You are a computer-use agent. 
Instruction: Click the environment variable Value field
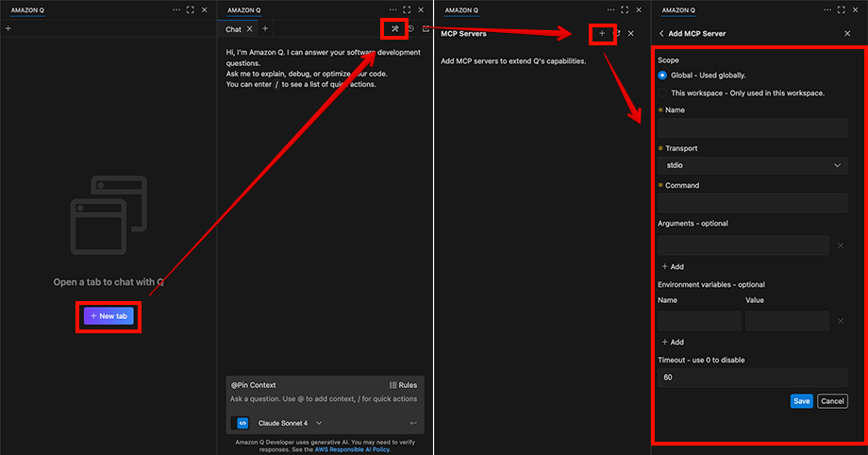787,321
